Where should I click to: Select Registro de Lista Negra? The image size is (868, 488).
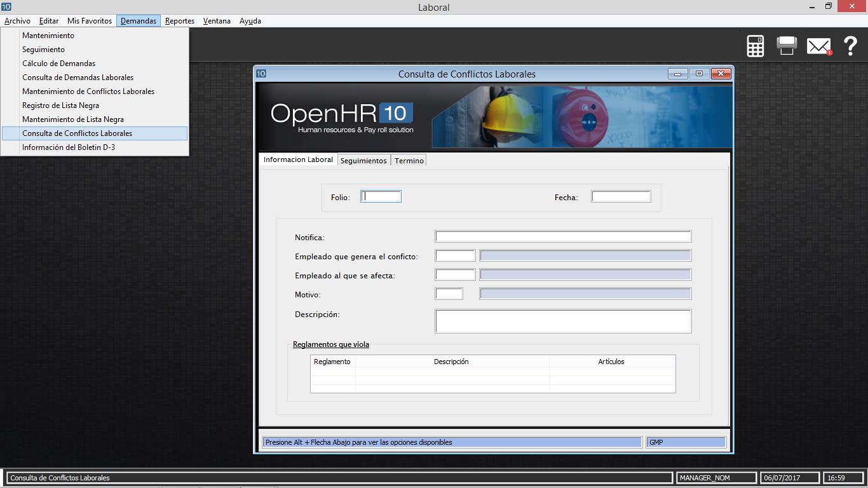(60, 105)
